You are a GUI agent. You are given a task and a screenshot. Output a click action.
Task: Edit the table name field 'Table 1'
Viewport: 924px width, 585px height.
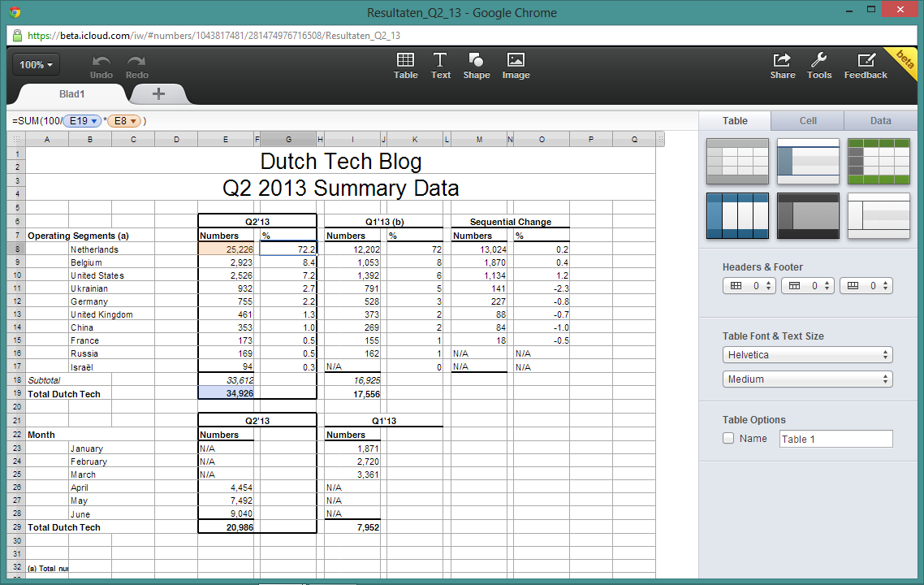[835, 439]
